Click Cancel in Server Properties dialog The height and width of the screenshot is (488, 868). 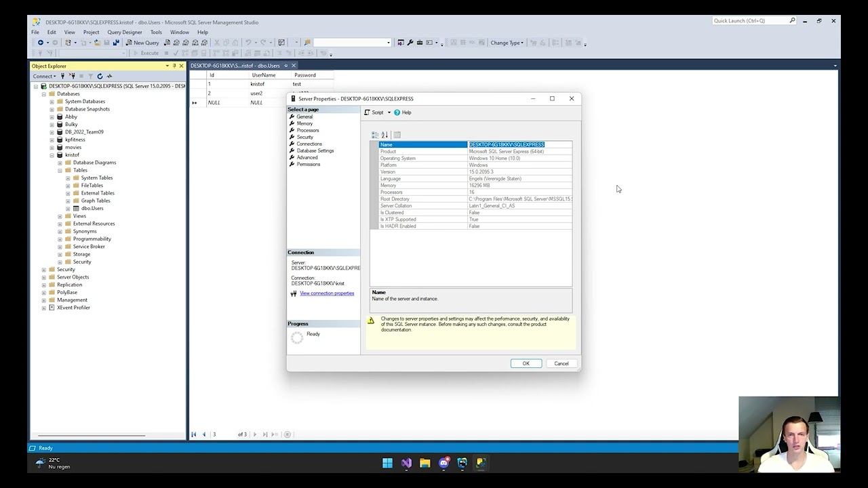pyautogui.click(x=561, y=363)
